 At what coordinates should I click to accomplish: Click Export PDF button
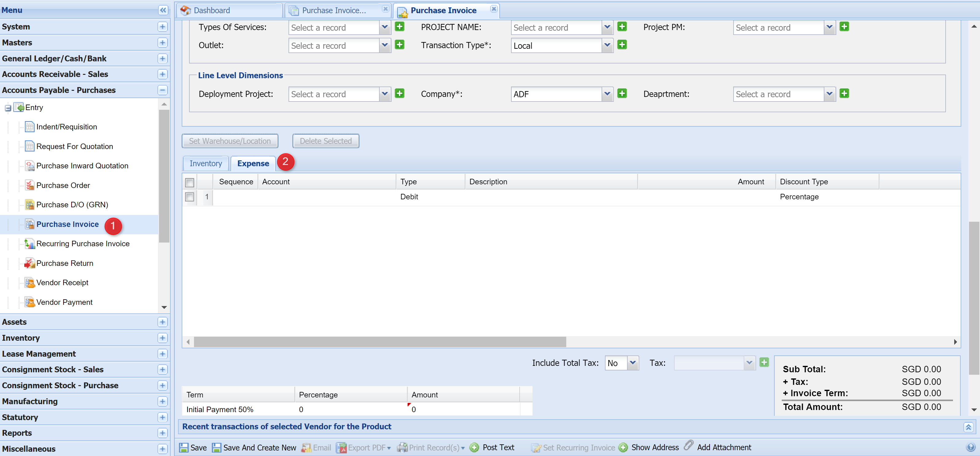[x=364, y=448]
